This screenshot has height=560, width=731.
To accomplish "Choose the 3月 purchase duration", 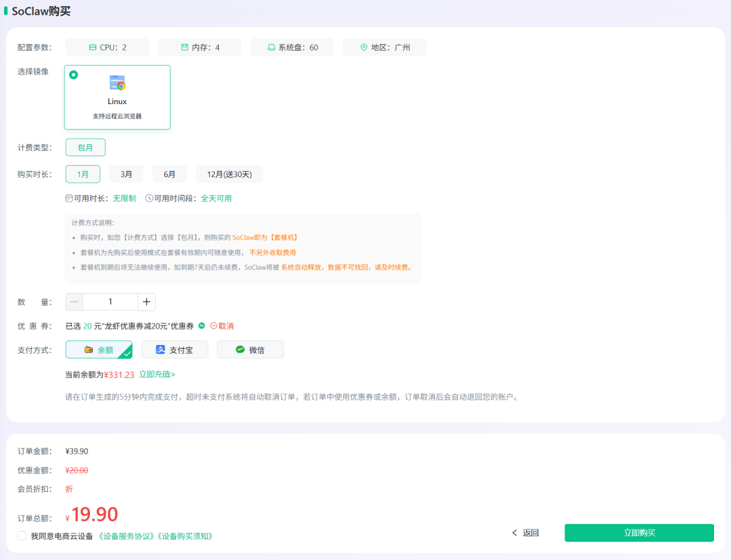I will point(127,174).
